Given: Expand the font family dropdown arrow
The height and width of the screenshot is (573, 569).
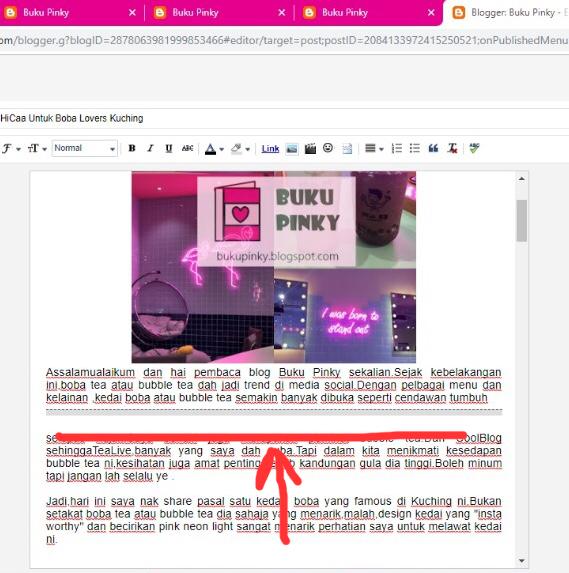Looking at the screenshot, I should 18,149.
